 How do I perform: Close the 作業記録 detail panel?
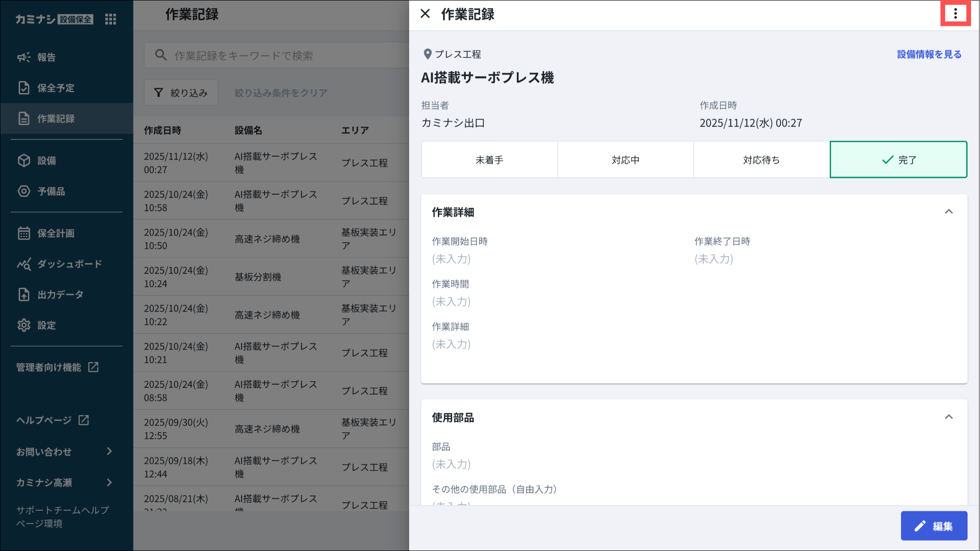pos(425,14)
